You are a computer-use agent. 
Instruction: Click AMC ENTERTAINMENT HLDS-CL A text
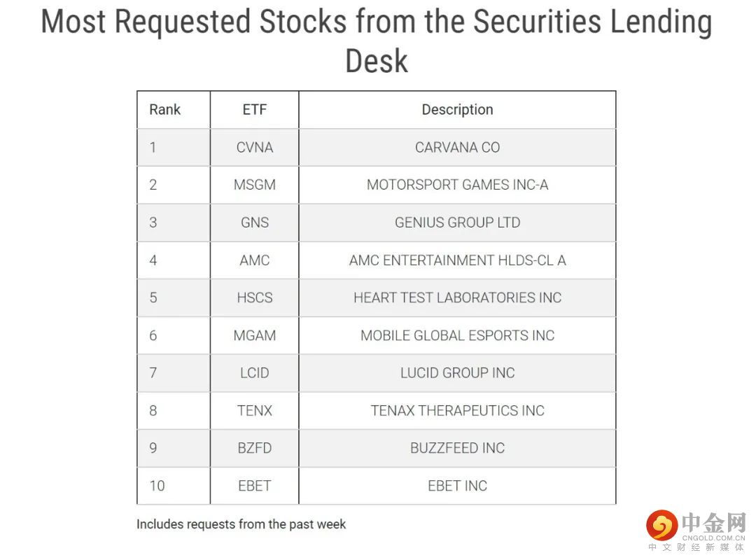(457, 260)
